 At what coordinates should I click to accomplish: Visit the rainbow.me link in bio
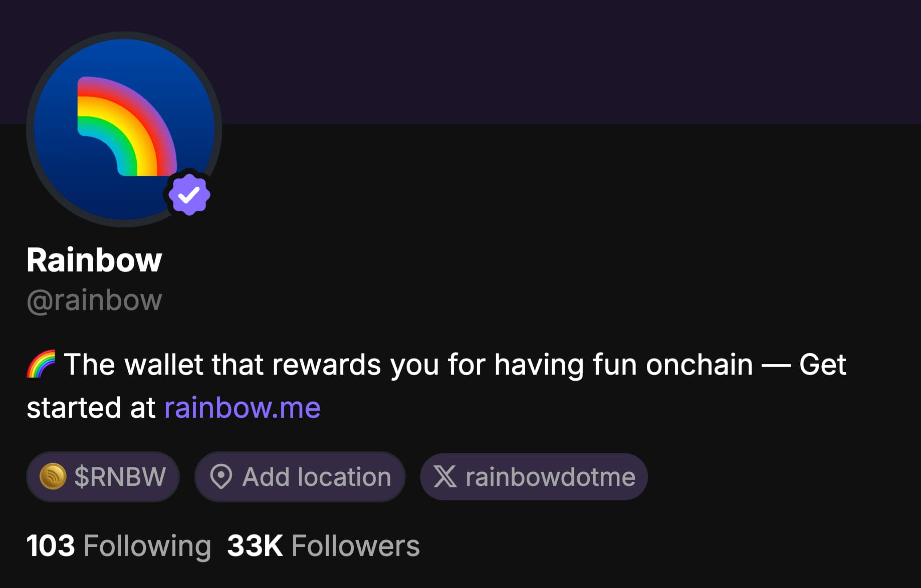(243, 408)
